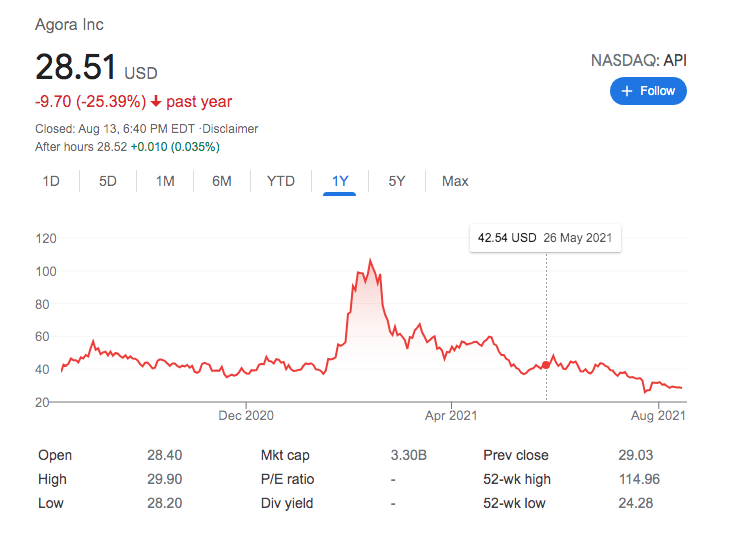Click the NASDAQ: API ticker label
This screenshot has height=545, width=733.
639,61
